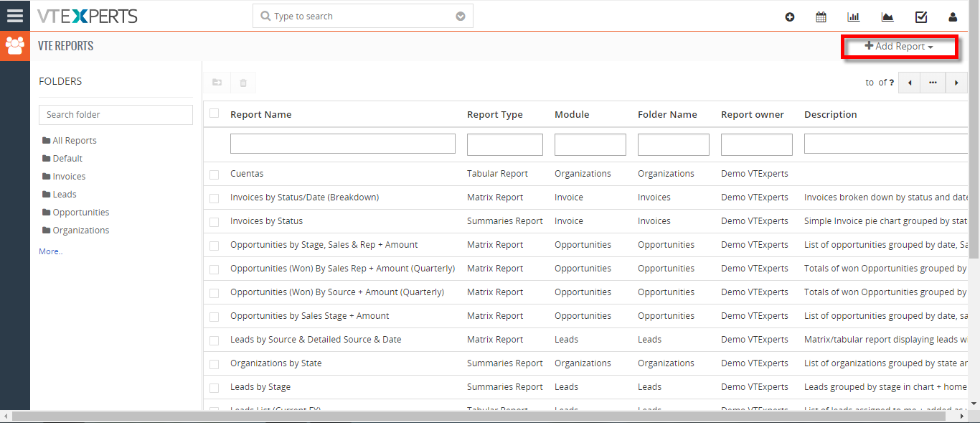Click the delete trash icon
The width and height of the screenshot is (980, 423).
click(x=243, y=83)
